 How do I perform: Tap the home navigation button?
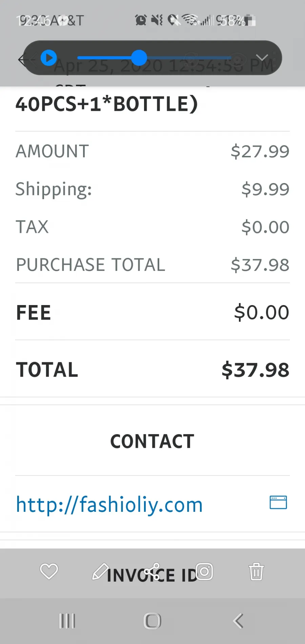click(152, 621)
